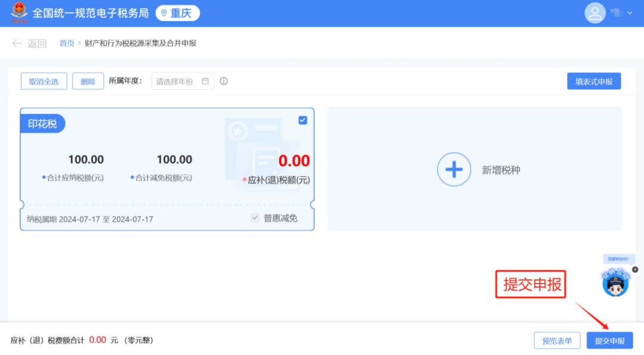Click the info icon beside year picker
The height and width of the screenshot is (355, 644).
224,81
